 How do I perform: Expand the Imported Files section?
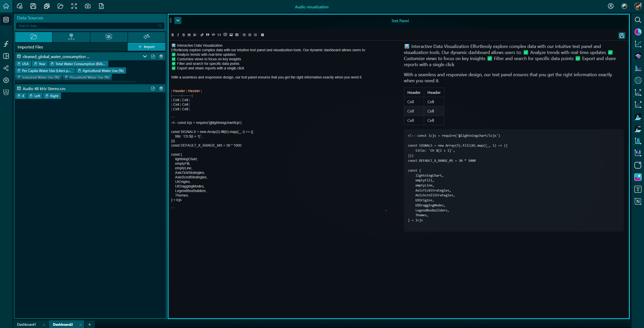point(30,47)
